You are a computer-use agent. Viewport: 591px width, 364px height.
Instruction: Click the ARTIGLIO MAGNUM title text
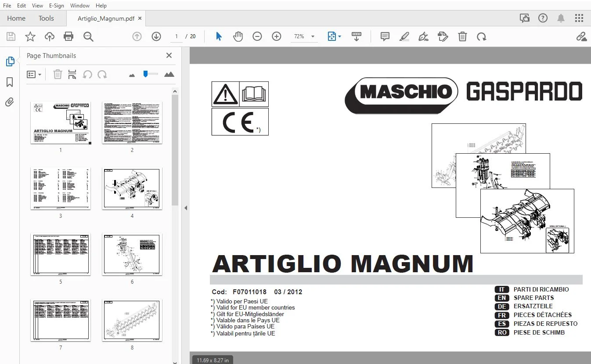tap(342, 263)
